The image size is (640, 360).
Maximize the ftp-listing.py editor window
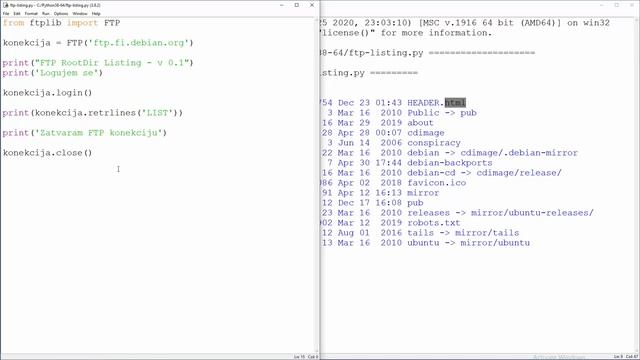pos(297,5)
